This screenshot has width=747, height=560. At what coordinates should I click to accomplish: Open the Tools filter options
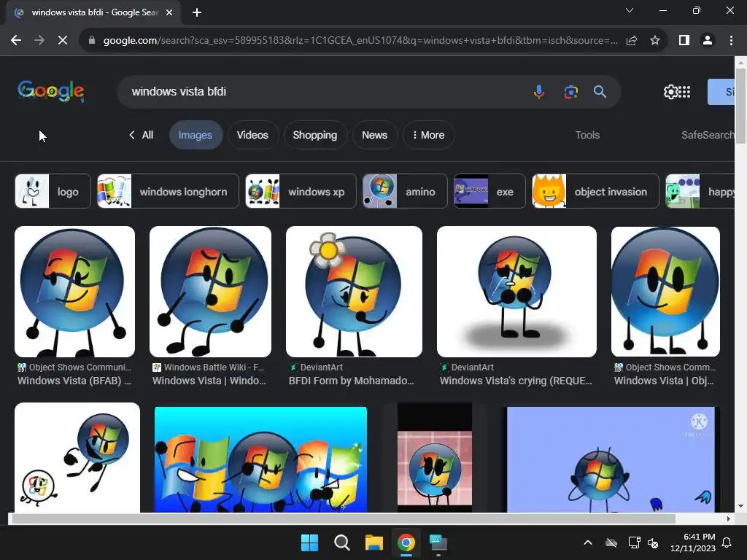tap(587, 135)
